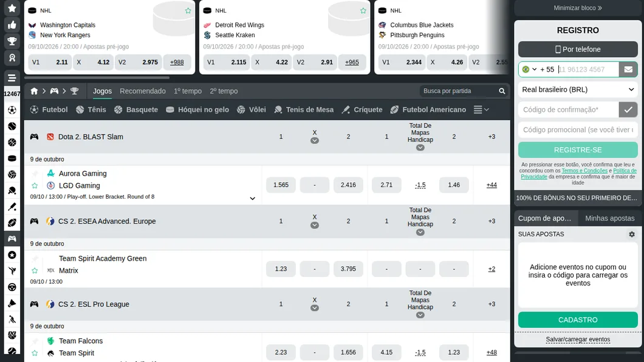Favorite the Washington Capitals vs Rangers card
This screenshot has height=362, width=644.
(x=188, y=11)
